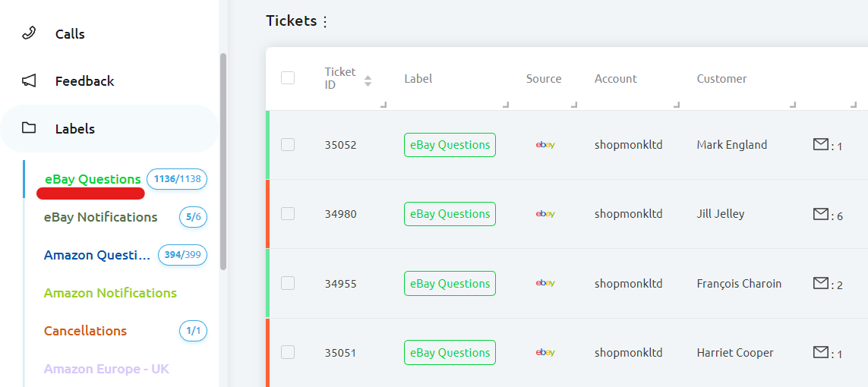Viewport: 868px width, 387px height.
Task: Check the box for ticket 35052
Action: click(288, 144)
